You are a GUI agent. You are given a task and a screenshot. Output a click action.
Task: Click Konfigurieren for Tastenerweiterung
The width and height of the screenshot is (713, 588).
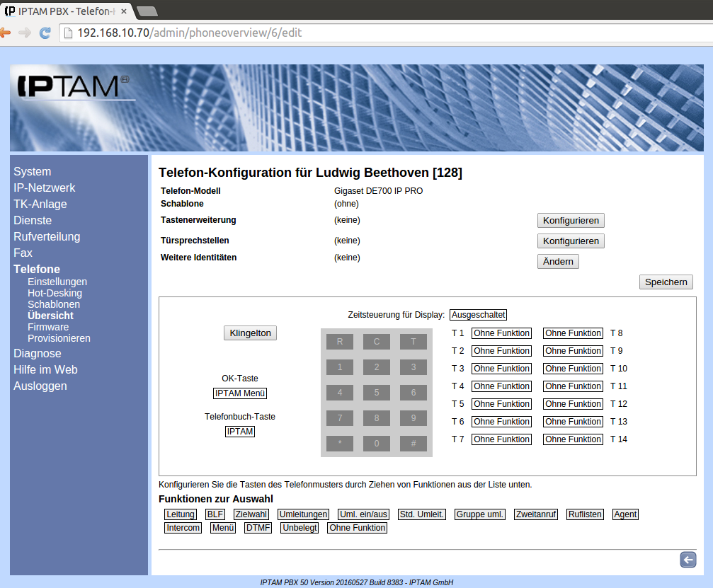571,220
